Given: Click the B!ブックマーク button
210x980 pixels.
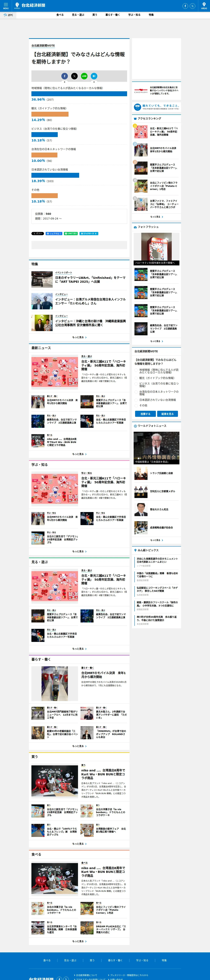Looking at the screenshot, I should click(89, 234).
